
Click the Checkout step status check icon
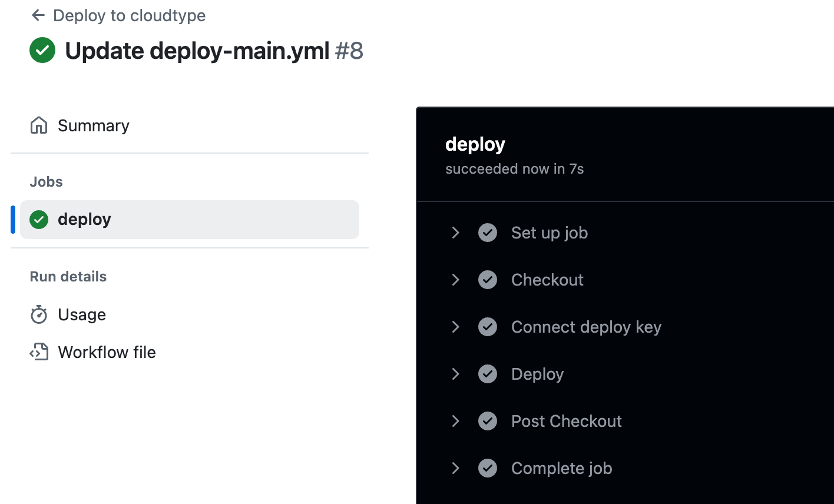488,280
